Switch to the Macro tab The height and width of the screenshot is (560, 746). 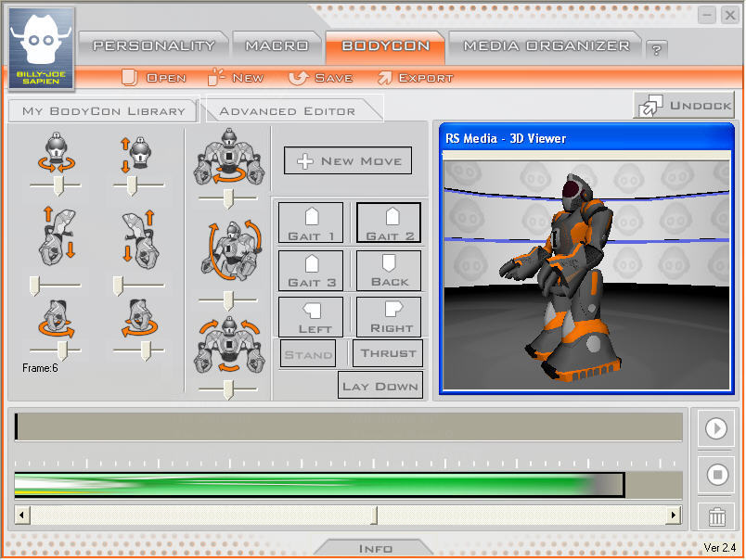277,46
